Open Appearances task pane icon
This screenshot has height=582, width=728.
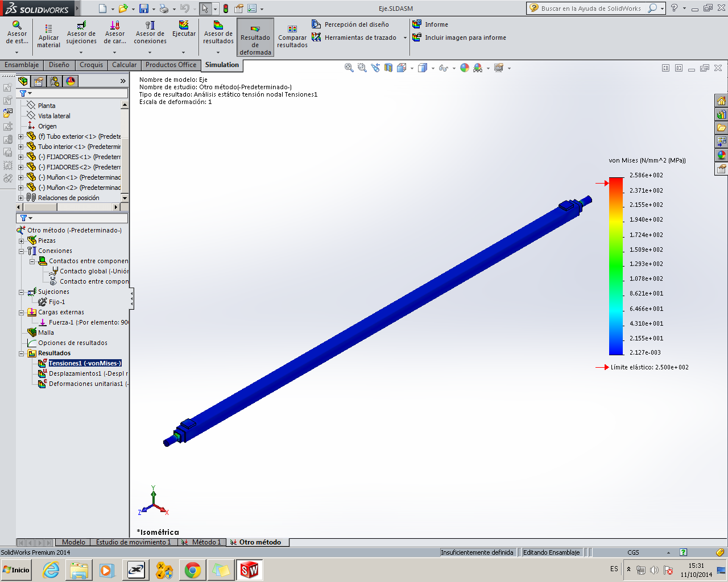click(x=721, y=155)
